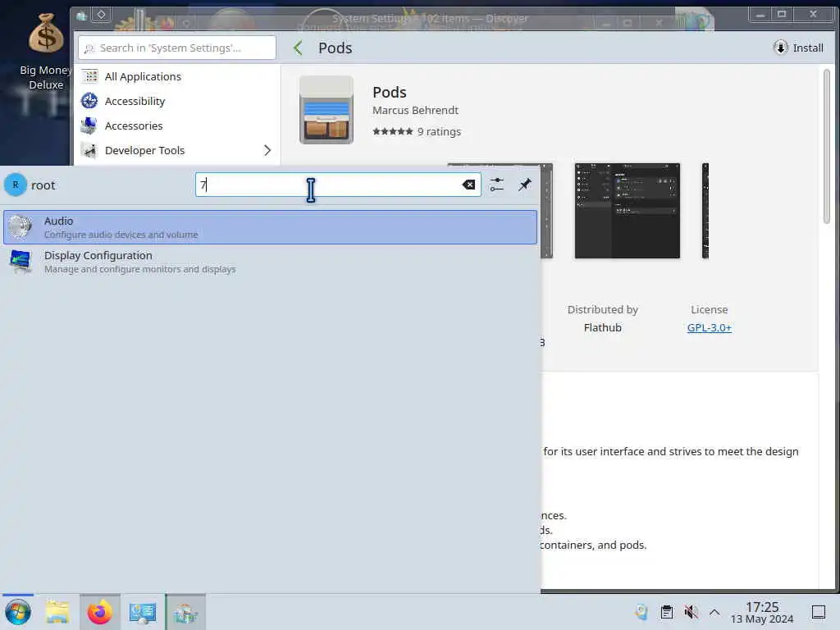This screenshot has width=840, height=630.
Task: Click the keep-above icon in title bar
Action: 101,15
